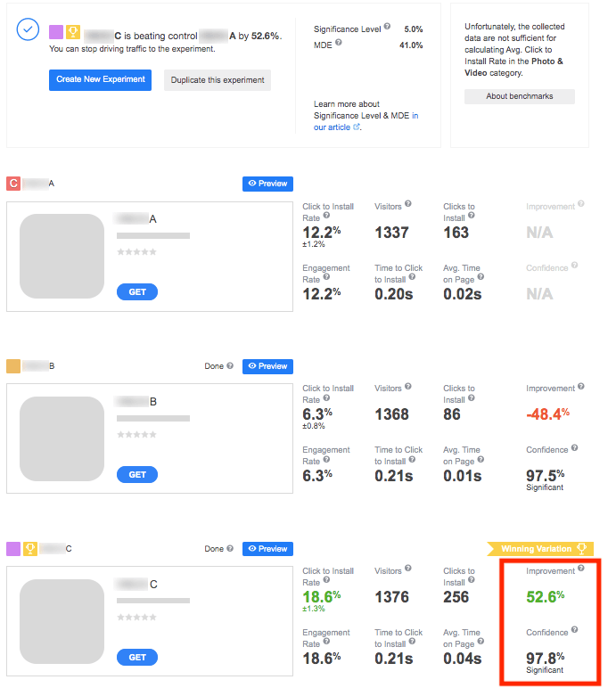This screenshot has width=616, height=696.
Task: Click About benchmarks button
Action: pyautogui.click(x=519, y=96)
